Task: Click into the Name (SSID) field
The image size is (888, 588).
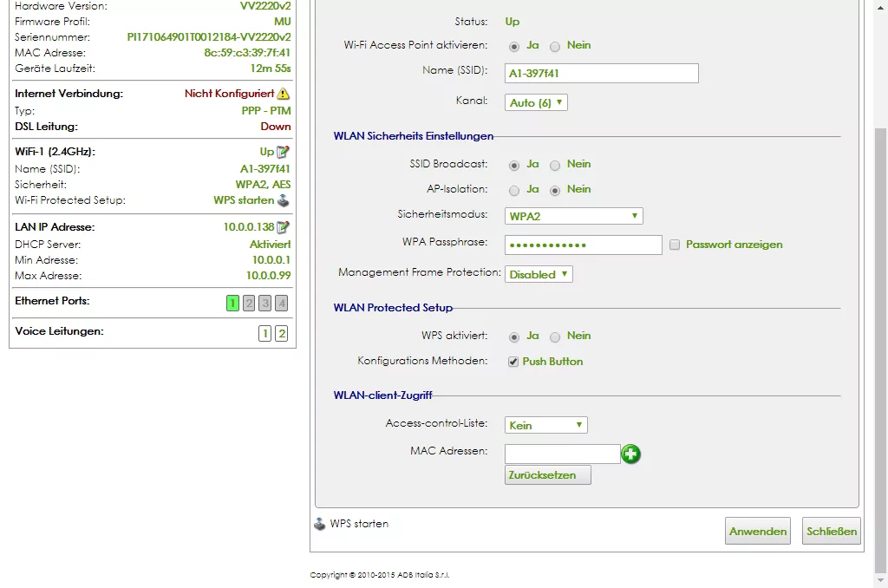Action: click(601, 73)
